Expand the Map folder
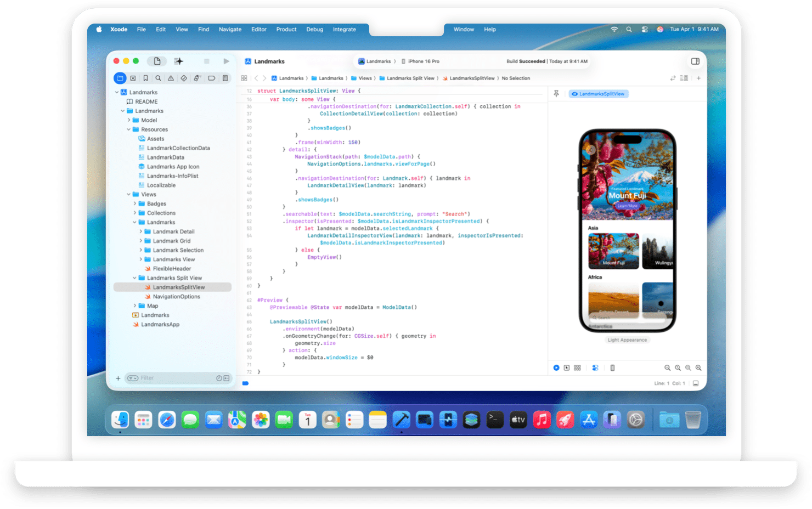Viewport: 812px width, 509px height. click(135, 306)
